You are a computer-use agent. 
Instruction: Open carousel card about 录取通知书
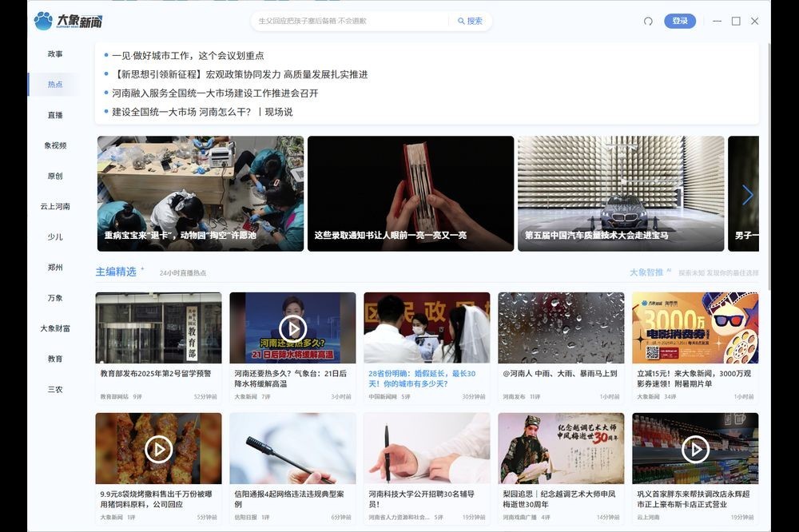click(411, 193)
